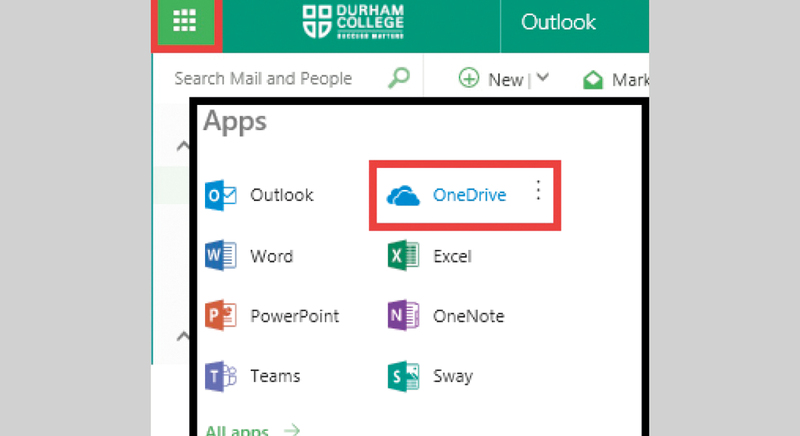800x436 pixels.
Task: Click the Mark envelope icon in the toolbar
Action: 593,78
